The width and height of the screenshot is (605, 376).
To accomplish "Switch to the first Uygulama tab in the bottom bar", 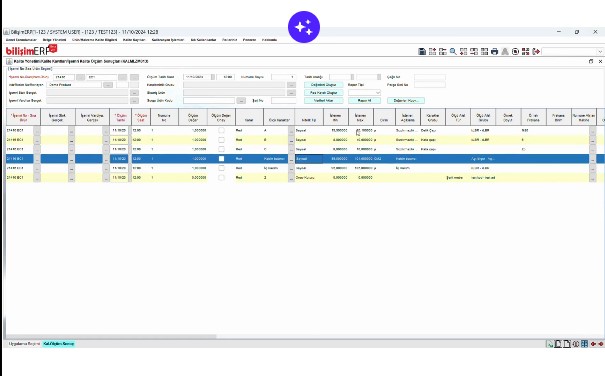I will pyautogui.click(x=24, y=344).
